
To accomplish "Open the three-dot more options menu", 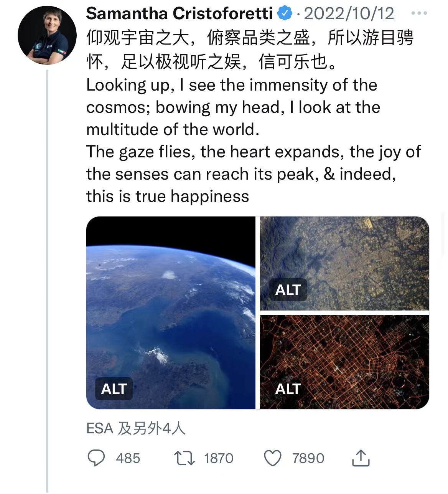I will pos(419,13).
